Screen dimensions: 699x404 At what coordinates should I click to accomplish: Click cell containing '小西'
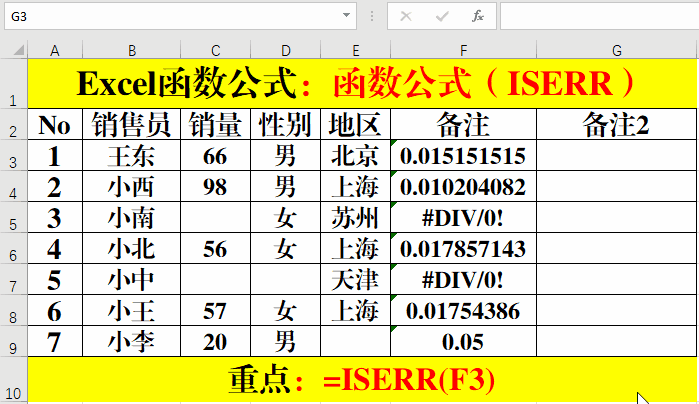point(132,186)
